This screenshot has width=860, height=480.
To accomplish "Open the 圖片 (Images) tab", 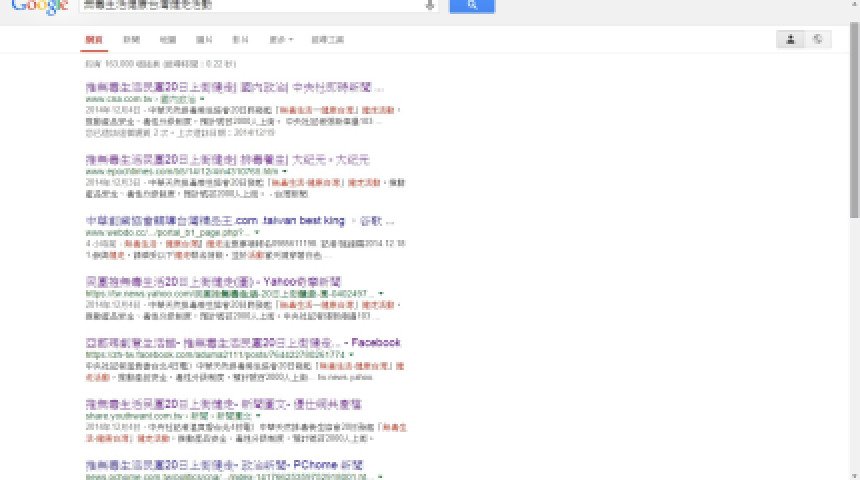I will coord(204,40).
